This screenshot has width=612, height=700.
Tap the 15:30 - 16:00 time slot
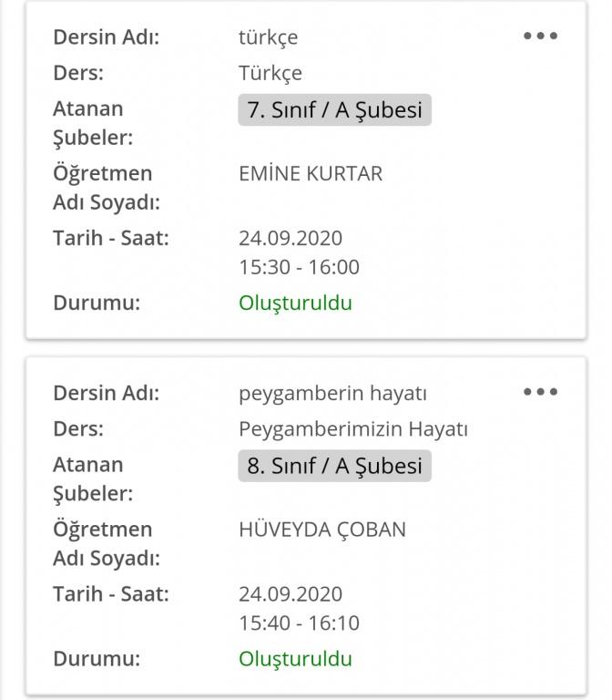pyautogui.click(x=299, y=267)
